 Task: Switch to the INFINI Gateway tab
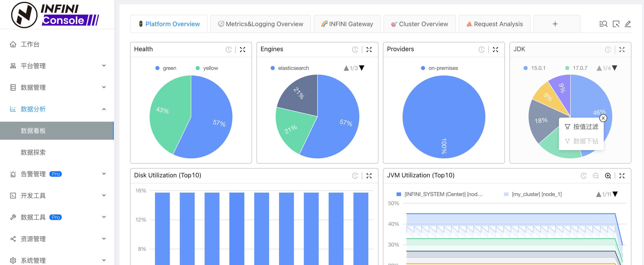347,24
